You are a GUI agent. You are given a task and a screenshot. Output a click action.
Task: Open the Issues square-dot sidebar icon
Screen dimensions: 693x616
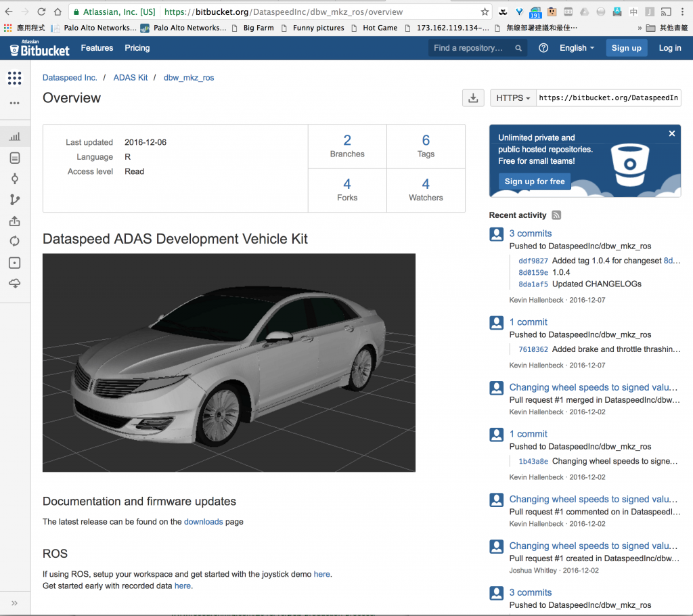pos(15,263)
